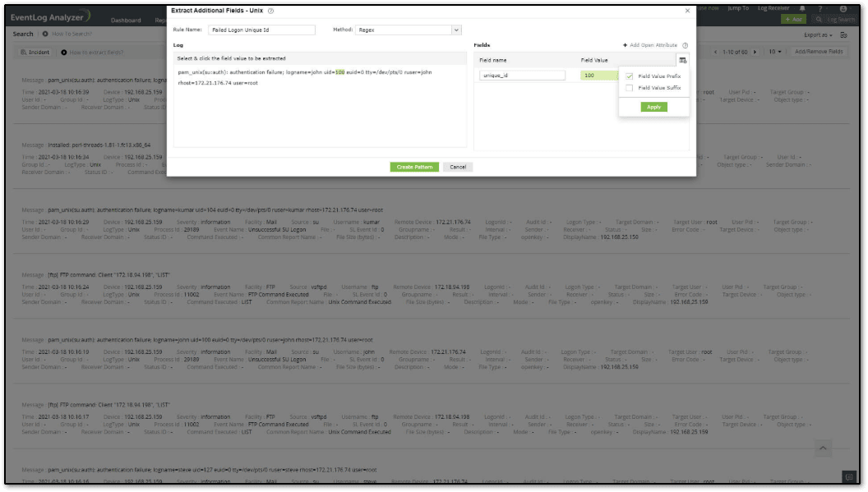Click How To Search play icon
This screenshot has height=492, width=868.
[x=45, y=34]
